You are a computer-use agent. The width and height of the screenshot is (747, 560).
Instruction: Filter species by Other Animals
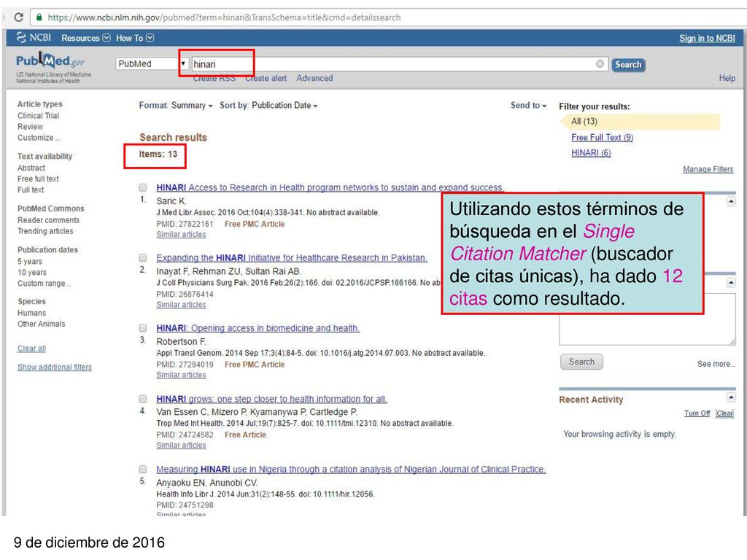(x=41, y=324)
